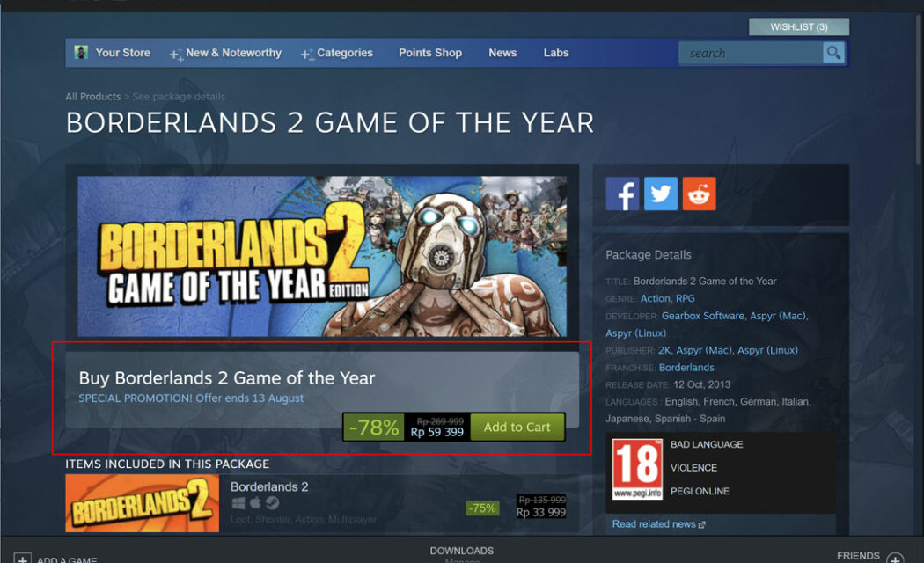Share the page via Facebook icon
The image size is (924, 563).
tap(622, 194)
